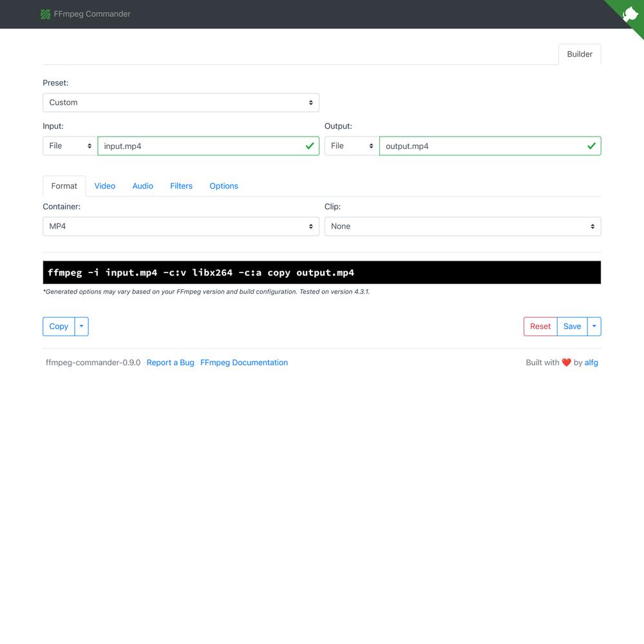Visit the alfg author link
This screenshot has width=644, height=644.
591,363
